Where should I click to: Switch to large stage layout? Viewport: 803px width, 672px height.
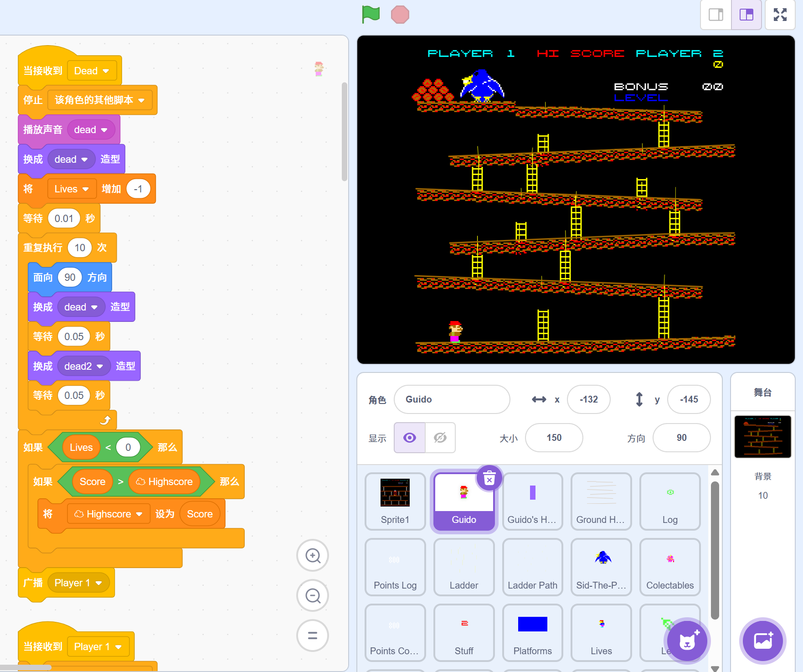point(746,15)
